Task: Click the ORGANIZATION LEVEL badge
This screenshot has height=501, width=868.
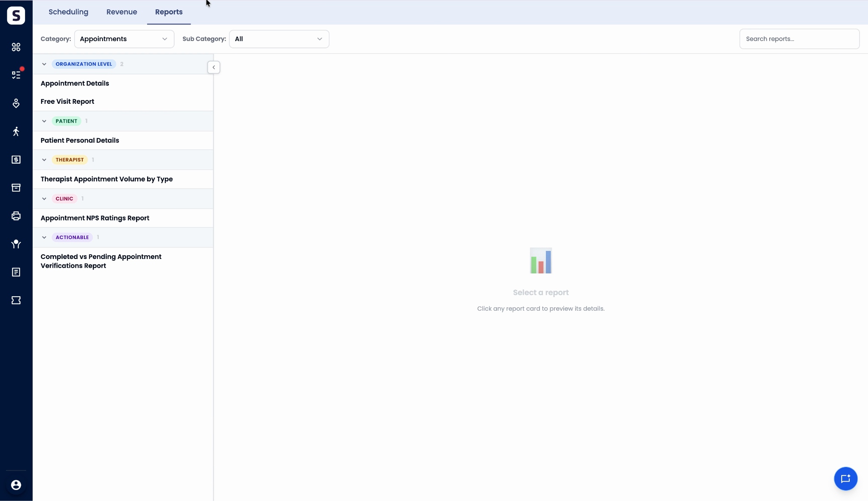Action: [84, 64]
